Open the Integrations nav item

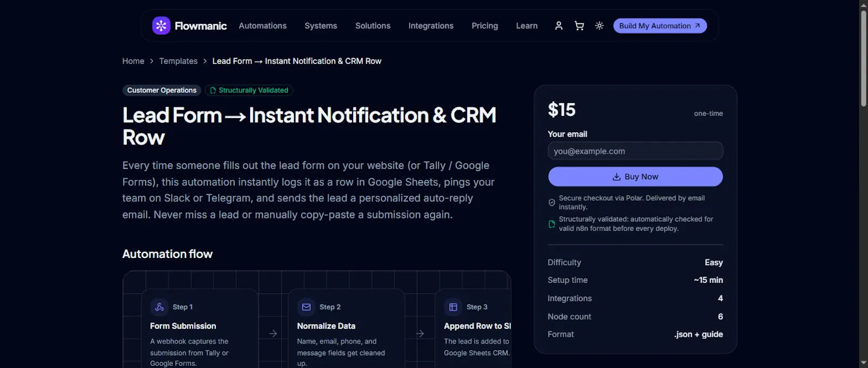coord(431,25)
